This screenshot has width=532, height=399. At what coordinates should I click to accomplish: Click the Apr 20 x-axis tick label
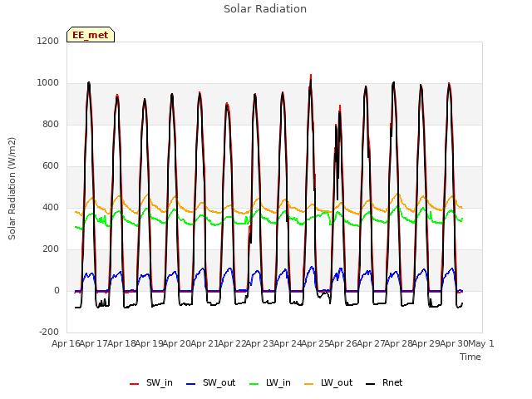click(176, 343)
